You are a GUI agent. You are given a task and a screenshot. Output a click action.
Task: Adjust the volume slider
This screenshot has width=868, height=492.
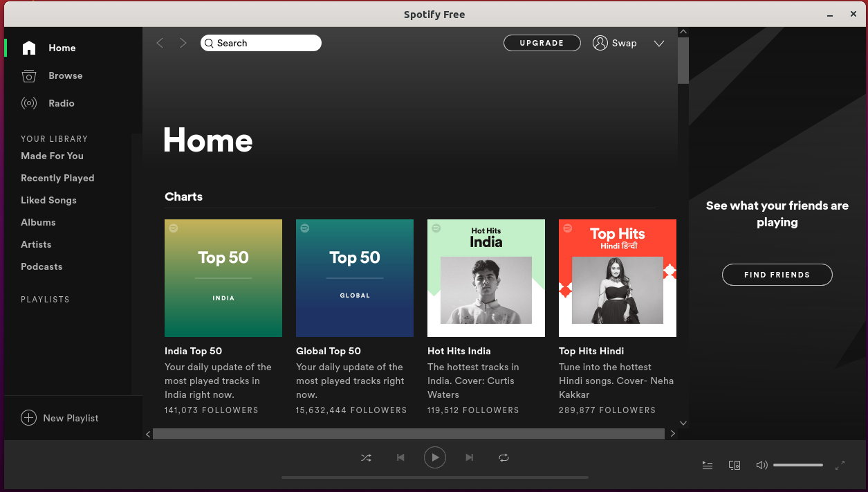pos(798,465)
